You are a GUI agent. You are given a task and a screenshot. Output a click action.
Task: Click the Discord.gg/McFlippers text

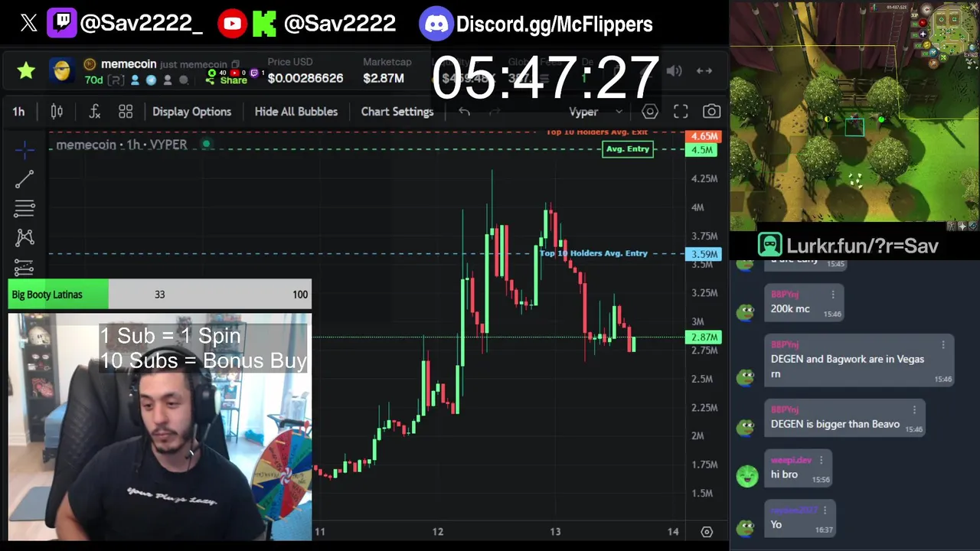(x=554, y=24)
